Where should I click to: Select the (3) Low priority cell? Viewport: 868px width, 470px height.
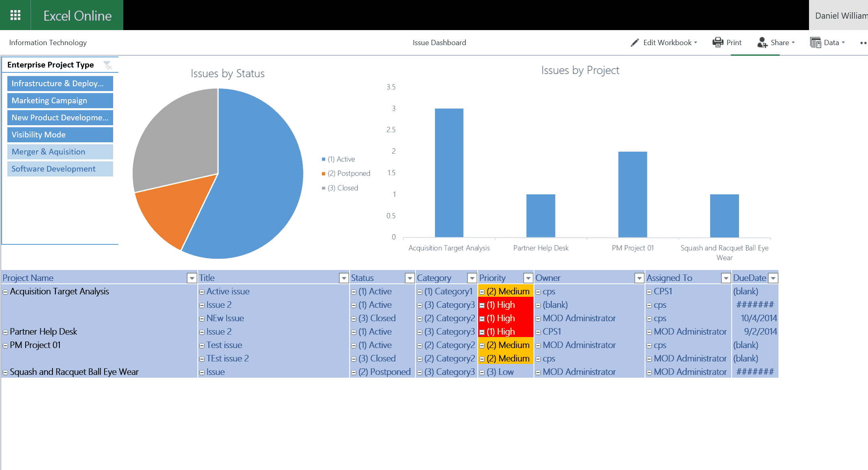click(x=505, y=372)
